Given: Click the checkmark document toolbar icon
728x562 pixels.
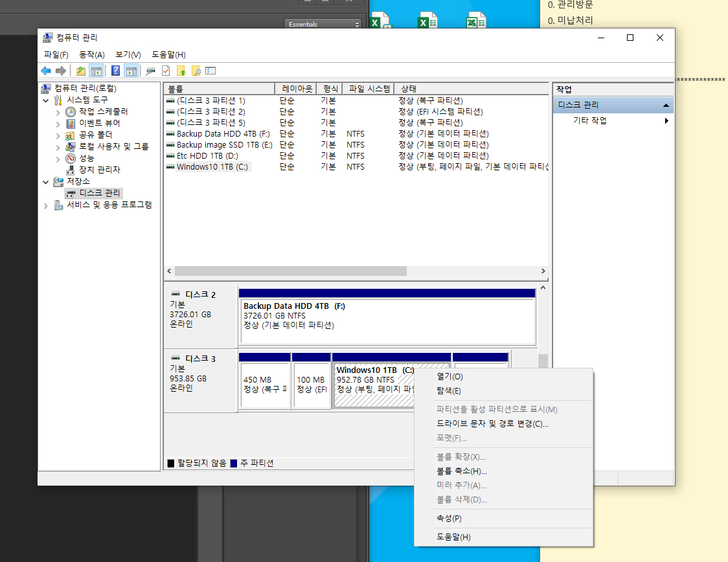Looking at the screenshot, I should (166, 71).
